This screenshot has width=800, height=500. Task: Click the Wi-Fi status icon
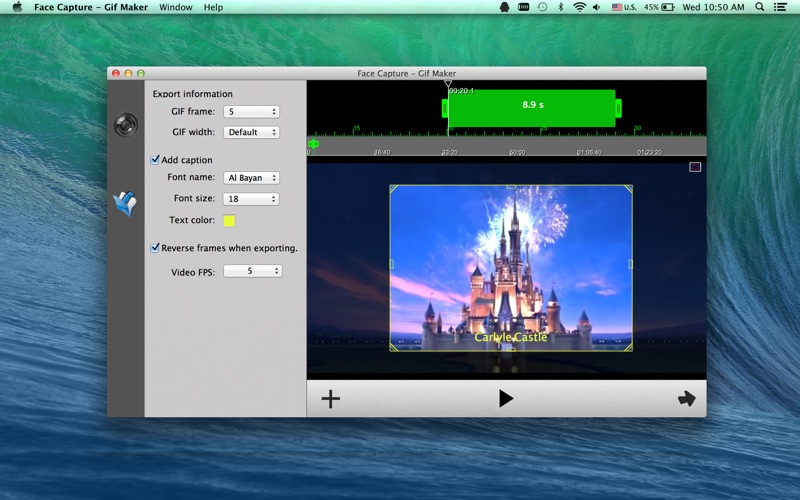point(579,7)
